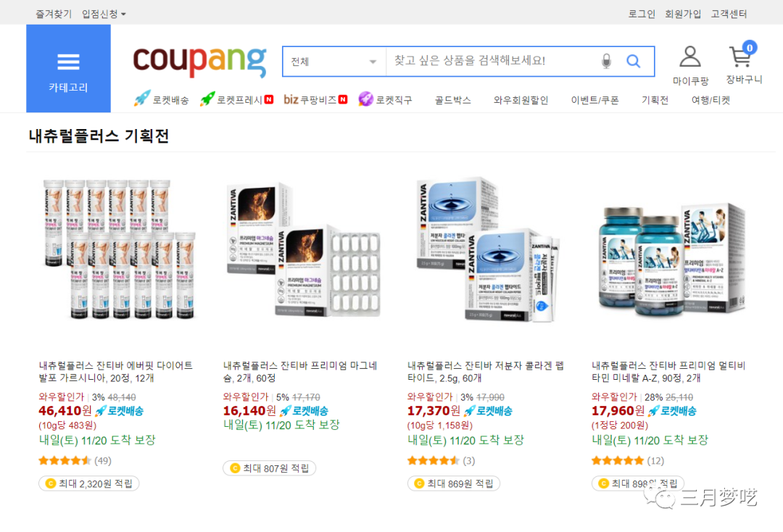Activate the microphone voice search icon
The width and height of the screenshot is (783, 532).
[606, 61]
